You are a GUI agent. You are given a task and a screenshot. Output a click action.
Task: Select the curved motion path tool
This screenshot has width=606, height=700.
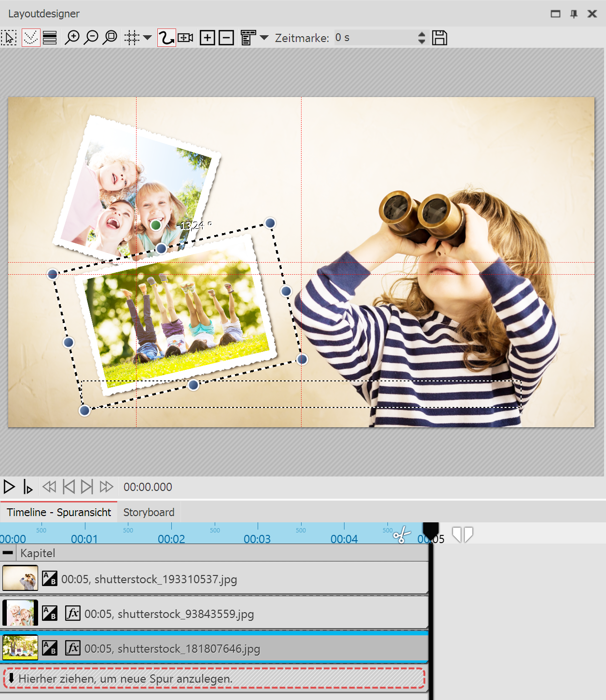pyautogui.click(x=166, y=37)
